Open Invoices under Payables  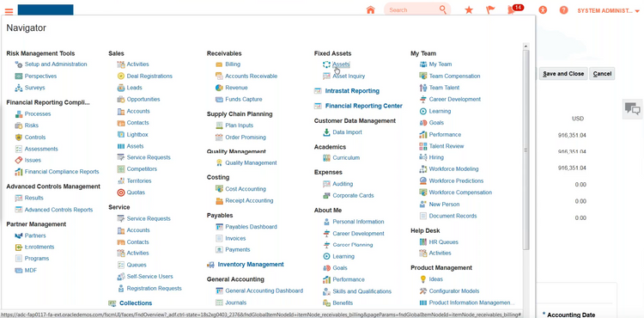coord(235,238)
